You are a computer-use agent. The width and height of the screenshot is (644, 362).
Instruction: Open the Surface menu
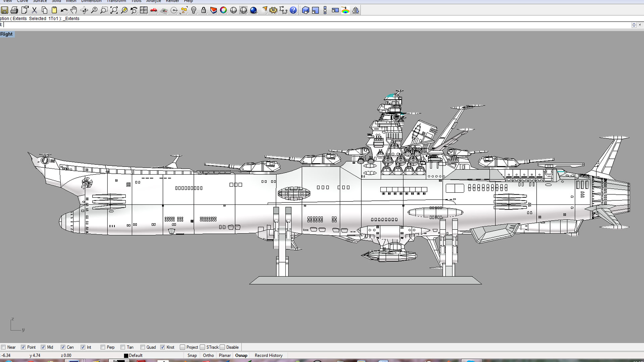point(40,1)
